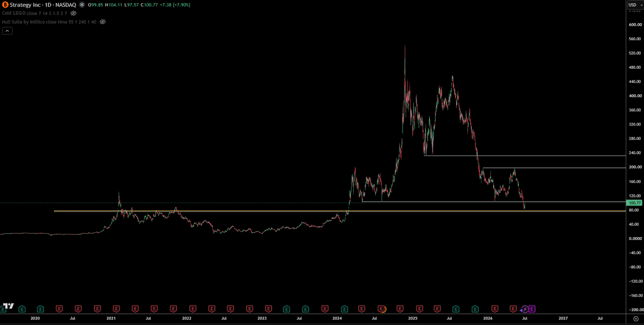Click the 2027 label on the time axis
Image resolution: width=644 pixels, height=325 pixels.
click(563, 318)
